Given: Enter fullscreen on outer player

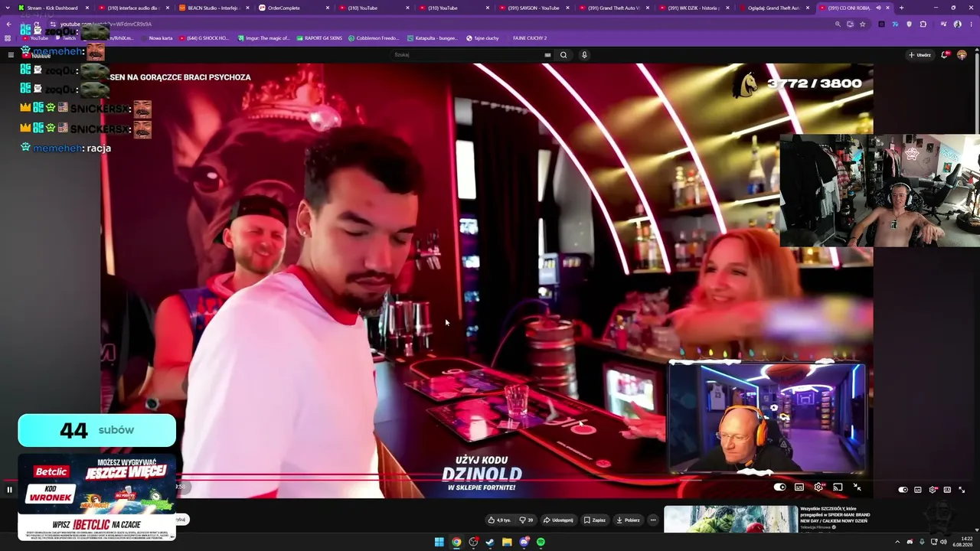Looking at the screenshot, I should pos(962,490).
